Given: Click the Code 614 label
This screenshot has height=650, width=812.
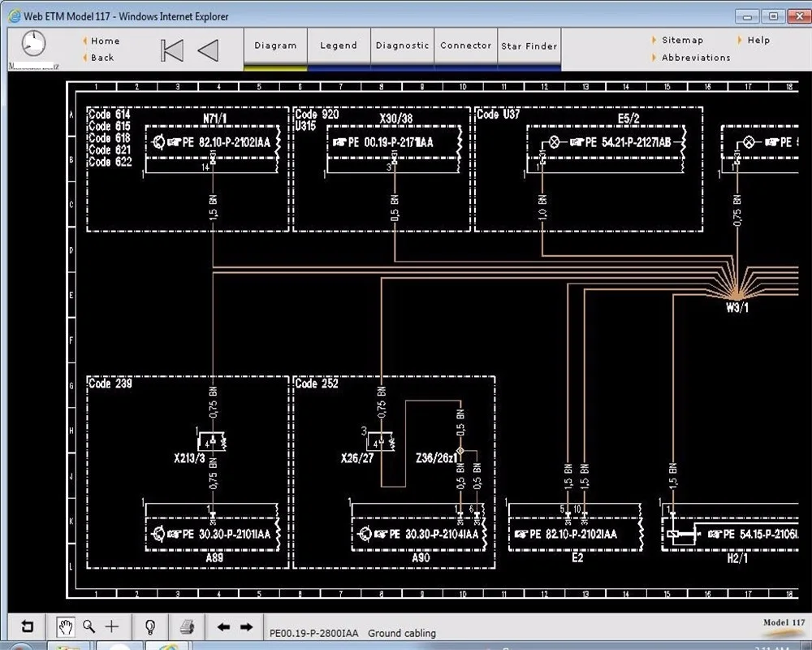Looking at the screenshot, I should [x=110, y=114].
